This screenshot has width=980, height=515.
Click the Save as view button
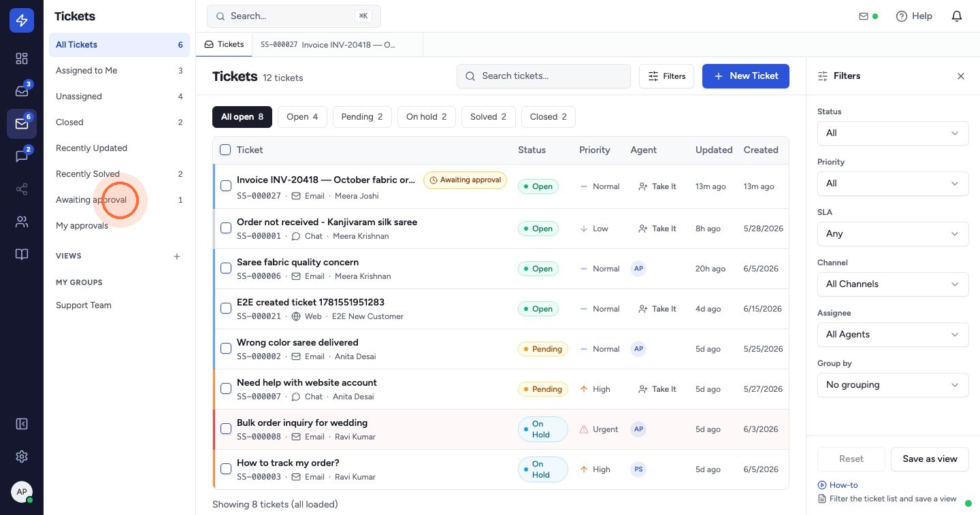[930, 459]
